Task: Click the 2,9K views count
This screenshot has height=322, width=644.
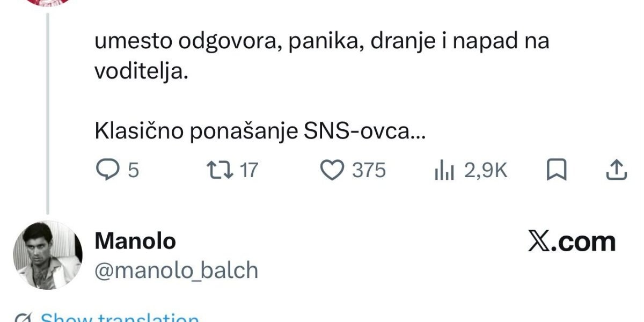Action: coord(486,171)
